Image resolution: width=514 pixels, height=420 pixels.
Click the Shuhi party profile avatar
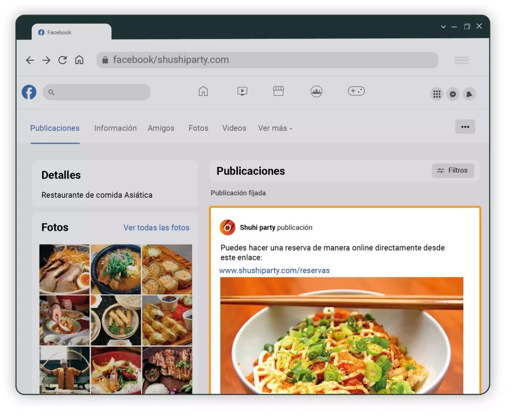coord(227,227)
